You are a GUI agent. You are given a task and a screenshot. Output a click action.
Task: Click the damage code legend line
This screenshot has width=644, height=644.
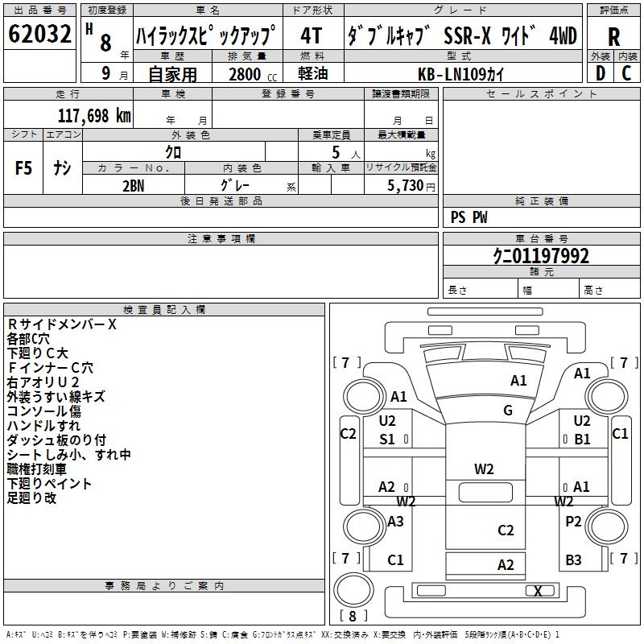pyautogui.click(x=283, y=635)
